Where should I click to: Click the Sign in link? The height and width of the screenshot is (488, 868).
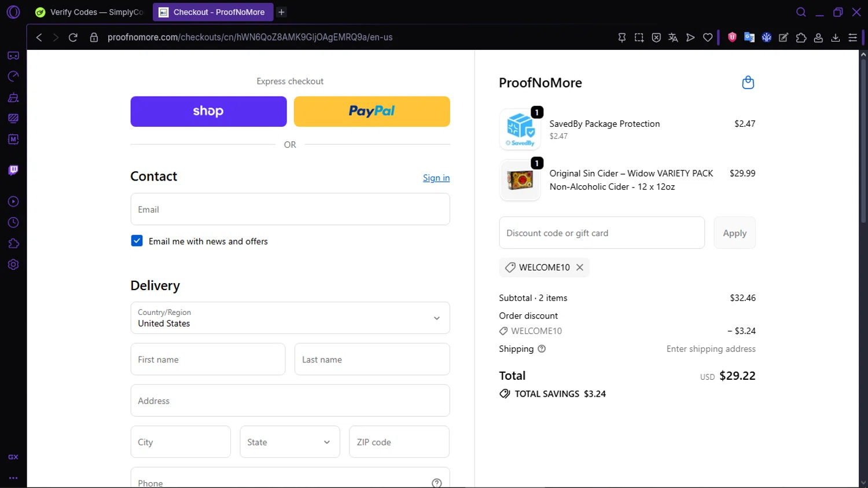(x=436, y=178)
